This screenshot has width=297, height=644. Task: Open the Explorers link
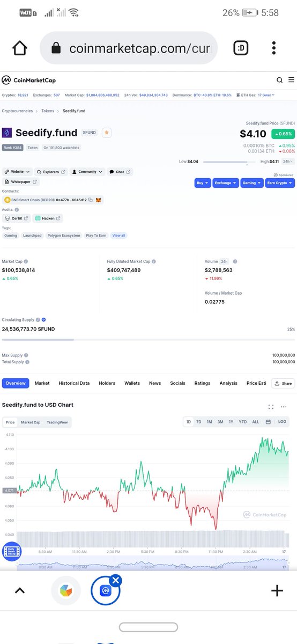(x=51, y=172)
